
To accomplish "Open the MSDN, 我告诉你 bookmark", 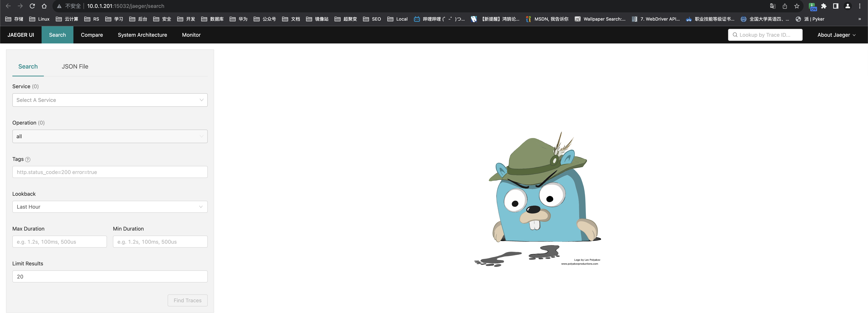I will (547, 19).
